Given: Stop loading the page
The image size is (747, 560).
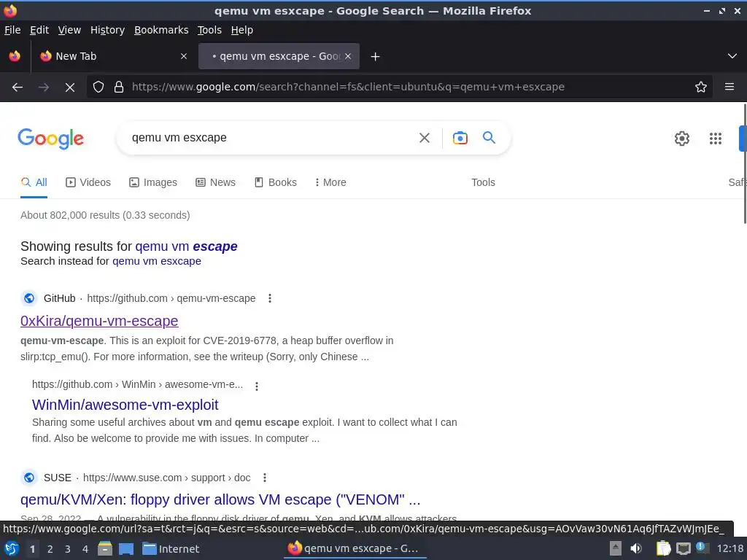Looking at the screenshot, I should tap(70, 87).
